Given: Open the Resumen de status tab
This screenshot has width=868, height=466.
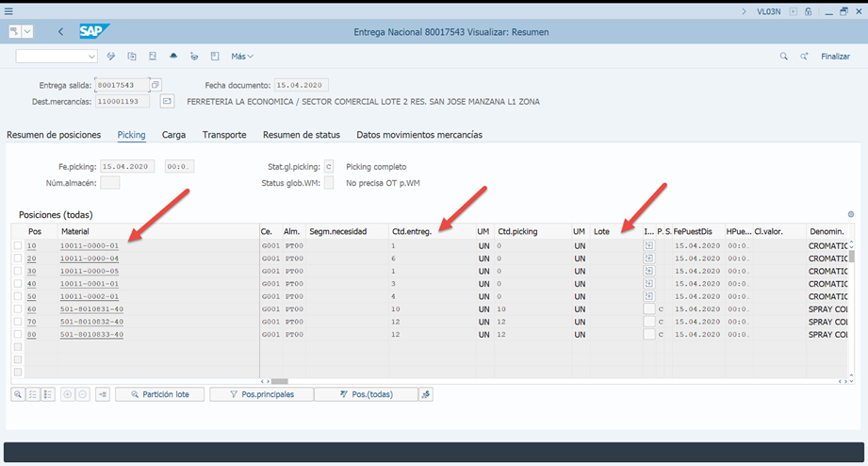Looking at the screenshot, I should pyautogui.click(x=302, y=135).
